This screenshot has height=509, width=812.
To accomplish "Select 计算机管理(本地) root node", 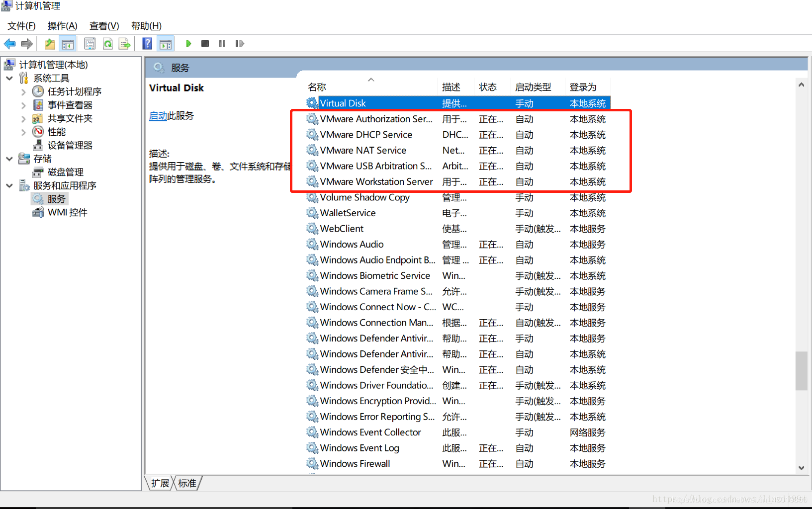I will (x=53, y=65).
